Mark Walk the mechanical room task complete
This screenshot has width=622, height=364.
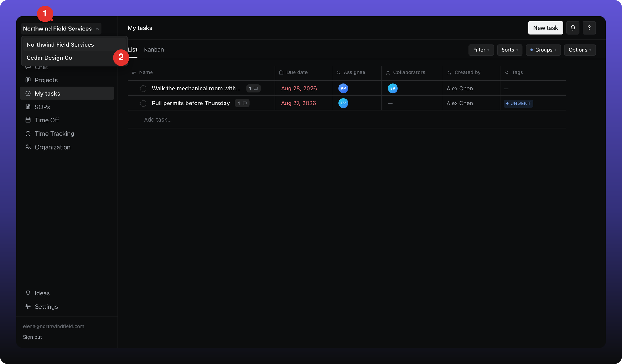coord(143,89)
